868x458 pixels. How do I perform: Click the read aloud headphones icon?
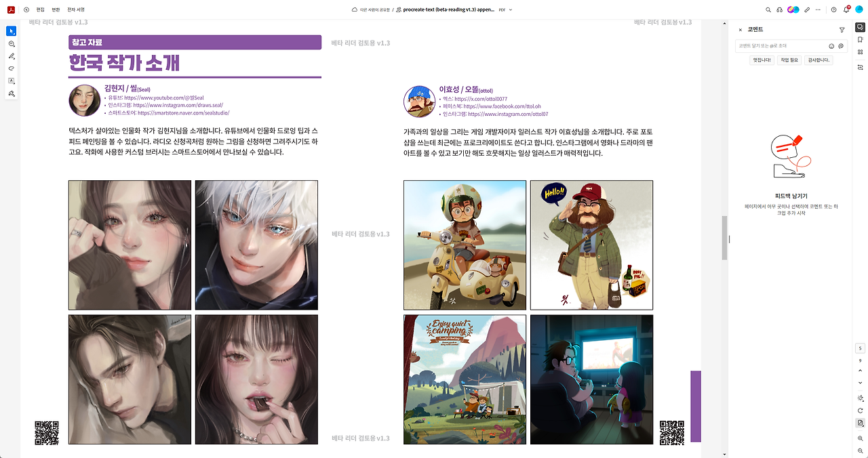pos(780,9)
